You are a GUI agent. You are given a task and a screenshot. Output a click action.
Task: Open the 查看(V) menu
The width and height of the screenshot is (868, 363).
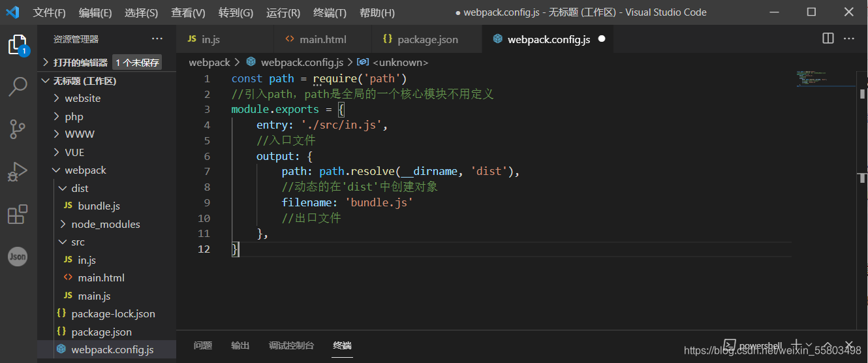coord(188,12)
